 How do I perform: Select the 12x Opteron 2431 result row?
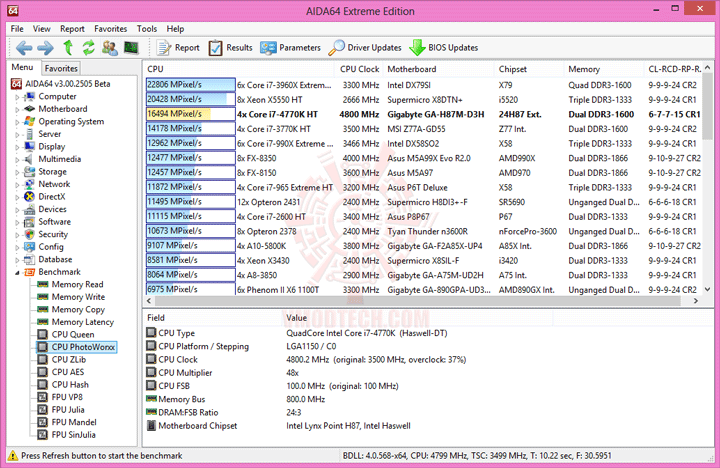click(423, 202)
